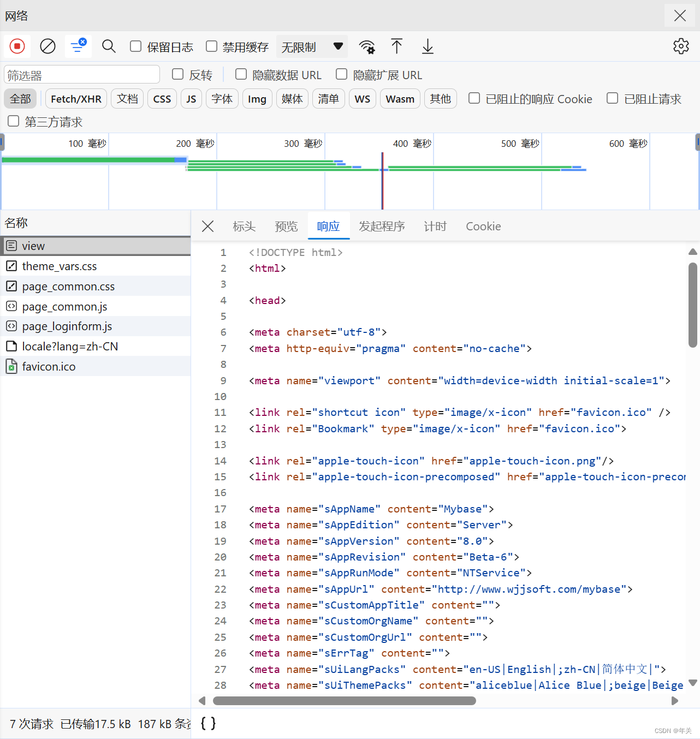Click the vertical scrollbar thumb in response
This screenshot has width=700, height=739.
pos(693,305)
